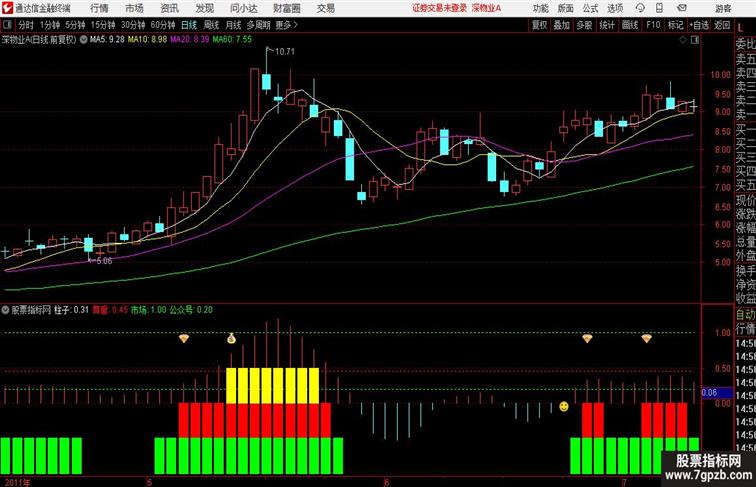Open the 交易 menu
Viewport: 756px width, 487px height.
point(325,8)
